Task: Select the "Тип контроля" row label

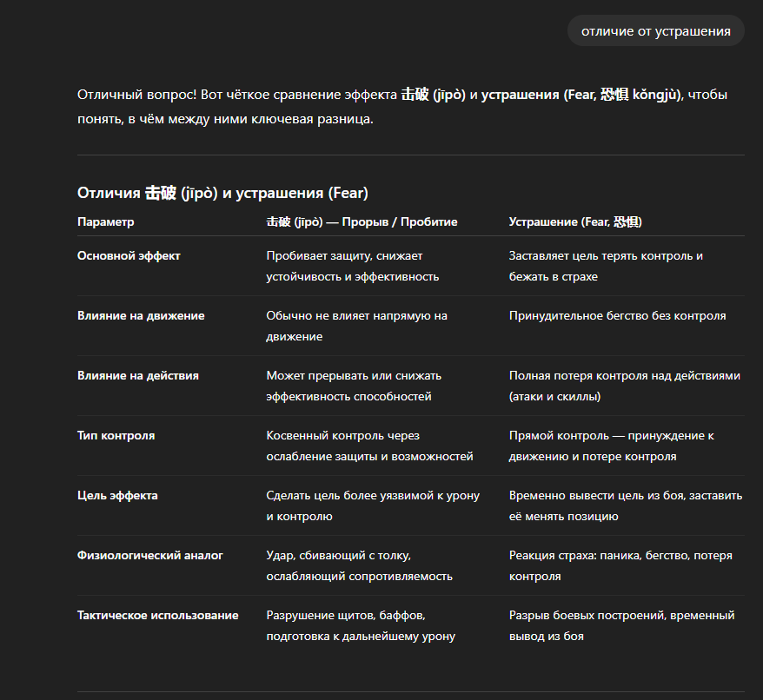Action: click(116, 436)
